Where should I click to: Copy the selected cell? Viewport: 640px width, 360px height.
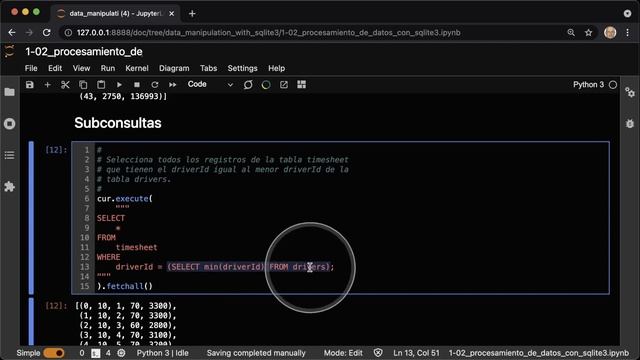pyautogui.click(x=83, y=84)
